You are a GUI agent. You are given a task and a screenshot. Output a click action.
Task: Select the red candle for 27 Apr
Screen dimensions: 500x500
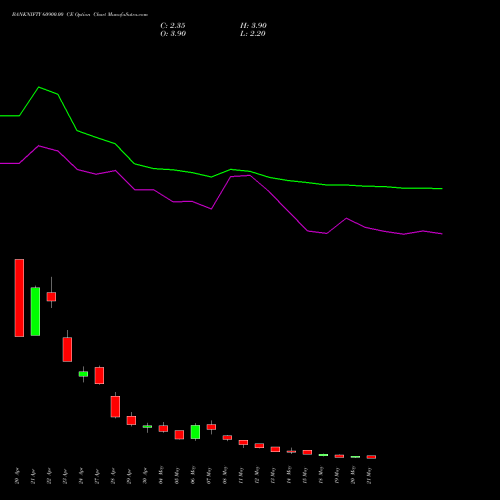pyautogui.click(x=99, y=375)
